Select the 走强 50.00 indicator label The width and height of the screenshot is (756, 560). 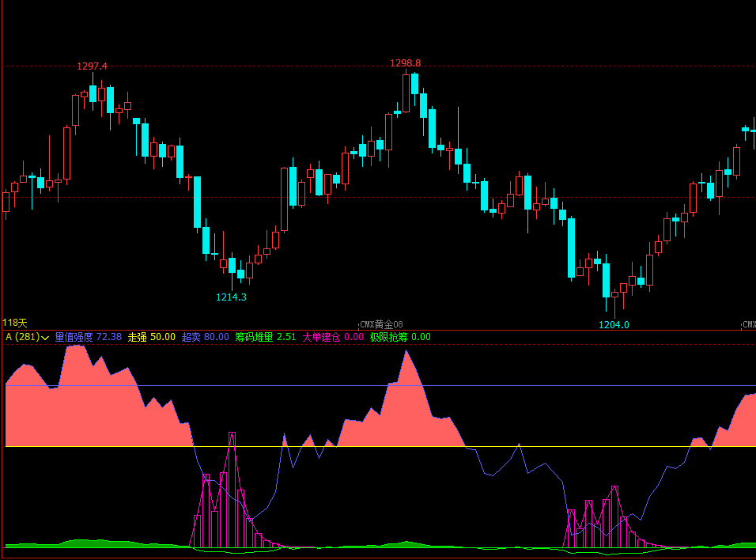151,337
